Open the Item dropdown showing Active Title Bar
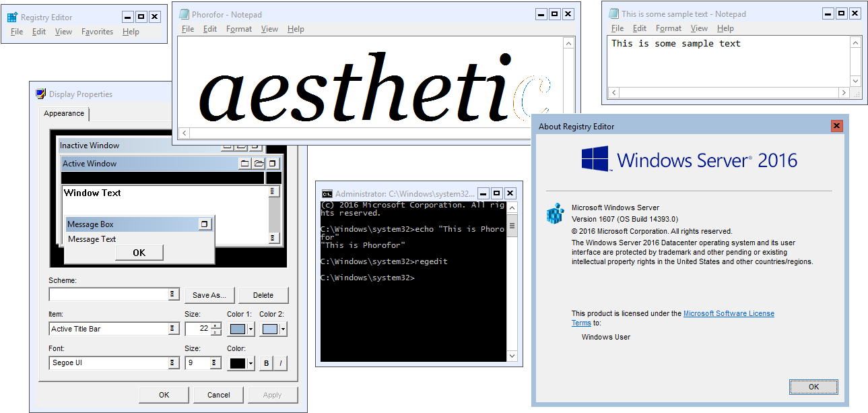Screen dimensions: 868x413 click(172, 329)
